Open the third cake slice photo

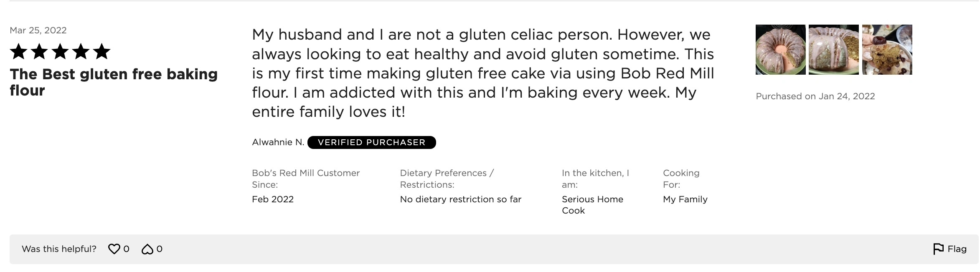point(887,50)
